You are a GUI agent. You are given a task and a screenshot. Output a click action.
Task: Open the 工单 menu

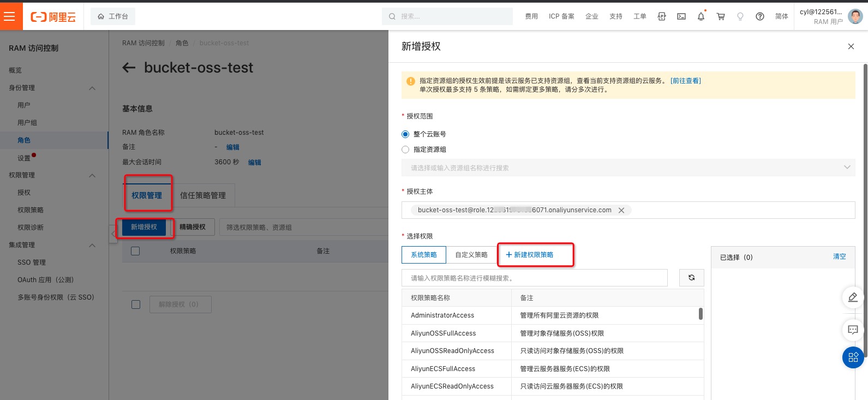(640, 16)
